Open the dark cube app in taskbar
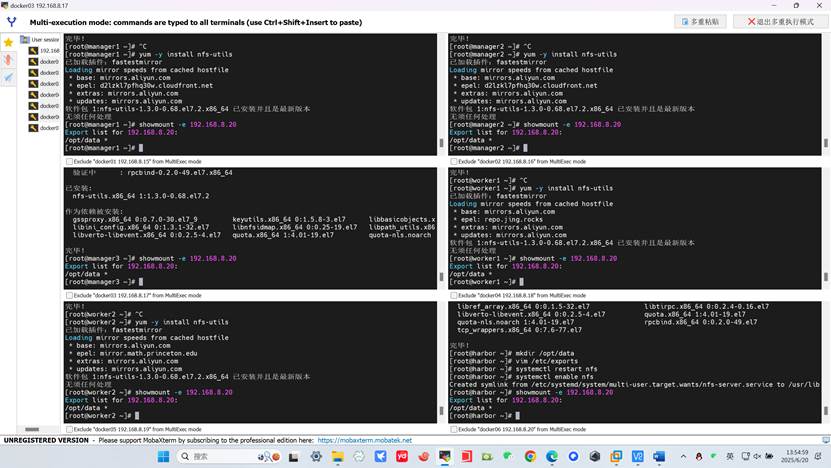The height and width of the screenshot is (468, 831). pyautogui.click(x=595, y=456)
